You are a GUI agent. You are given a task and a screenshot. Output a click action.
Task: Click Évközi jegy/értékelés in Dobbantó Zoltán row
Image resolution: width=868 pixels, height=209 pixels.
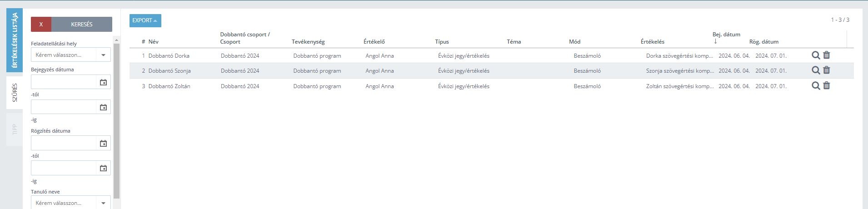coord(464,86)
